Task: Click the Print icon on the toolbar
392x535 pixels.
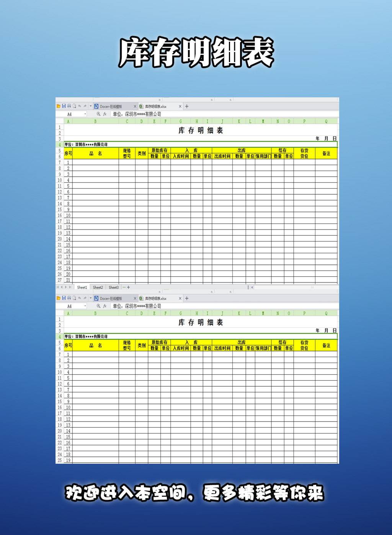Action: pyautogui.click(x=69, y=107)
